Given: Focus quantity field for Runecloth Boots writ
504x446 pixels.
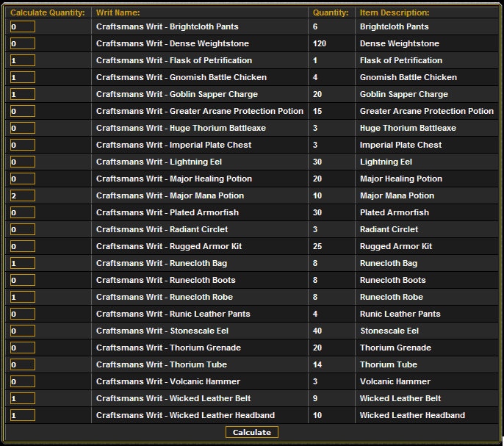Looking at the screenshot, I should pos(23,280).
